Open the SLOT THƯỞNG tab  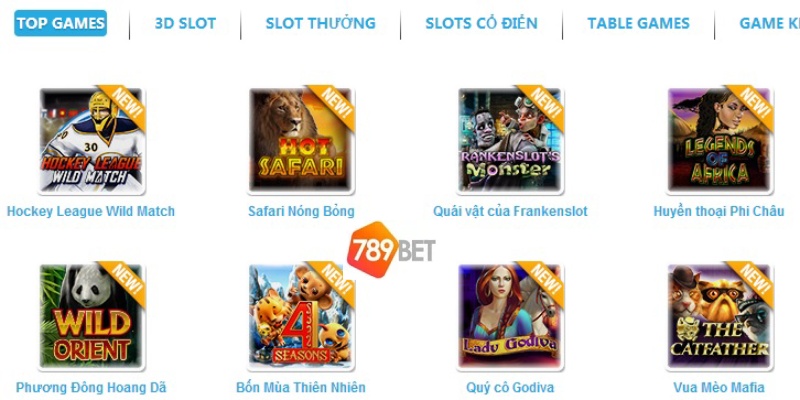coord(320,23)
